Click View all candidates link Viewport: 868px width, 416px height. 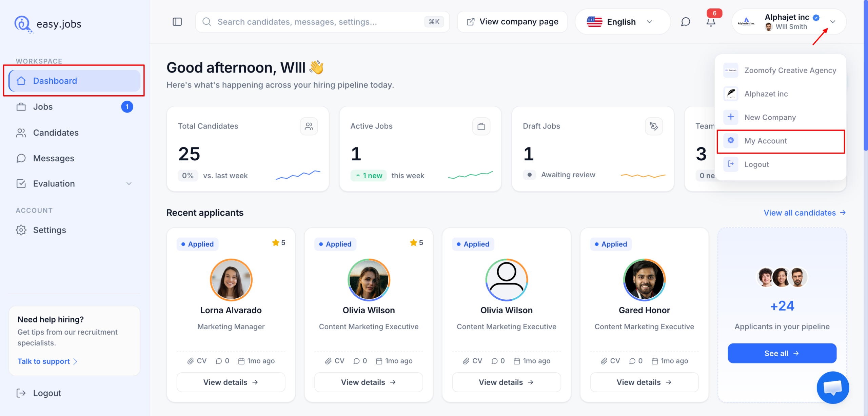pos(805,213)
